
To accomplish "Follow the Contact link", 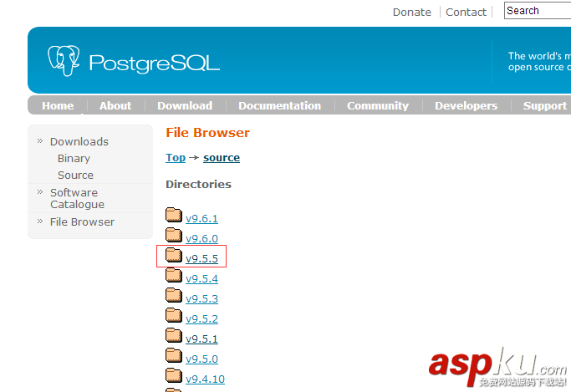I will pos(466,12).
